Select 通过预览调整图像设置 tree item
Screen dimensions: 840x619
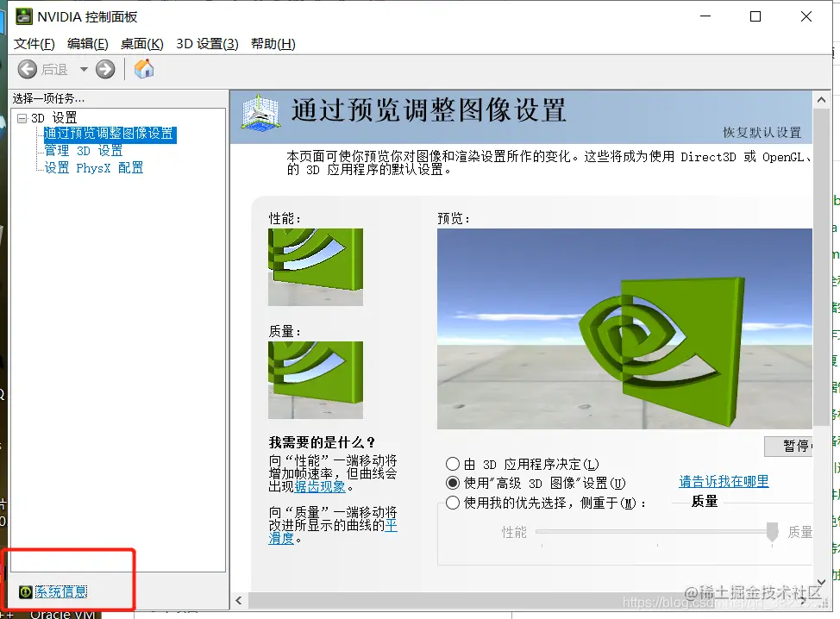(x=110, y=134)
